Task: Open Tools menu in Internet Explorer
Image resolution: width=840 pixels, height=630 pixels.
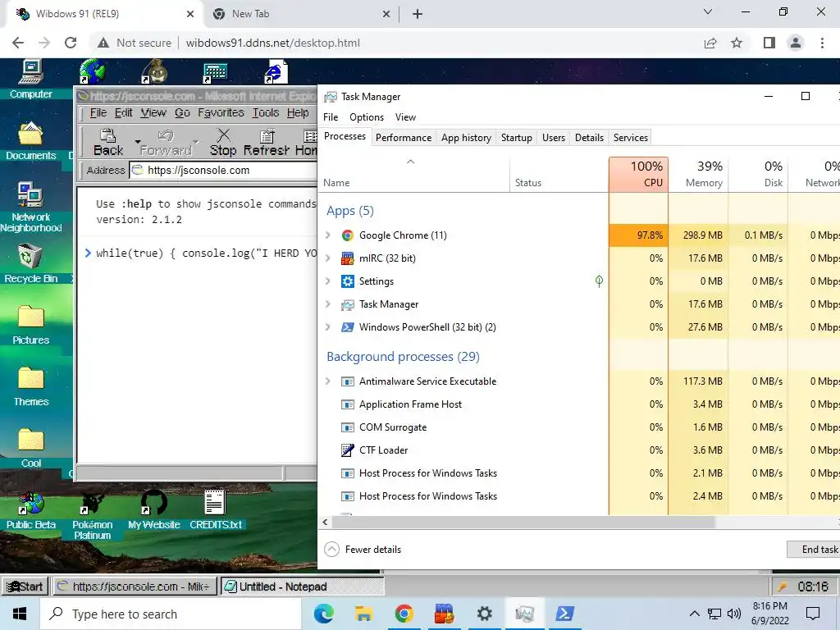Action: tap(266, 113)
